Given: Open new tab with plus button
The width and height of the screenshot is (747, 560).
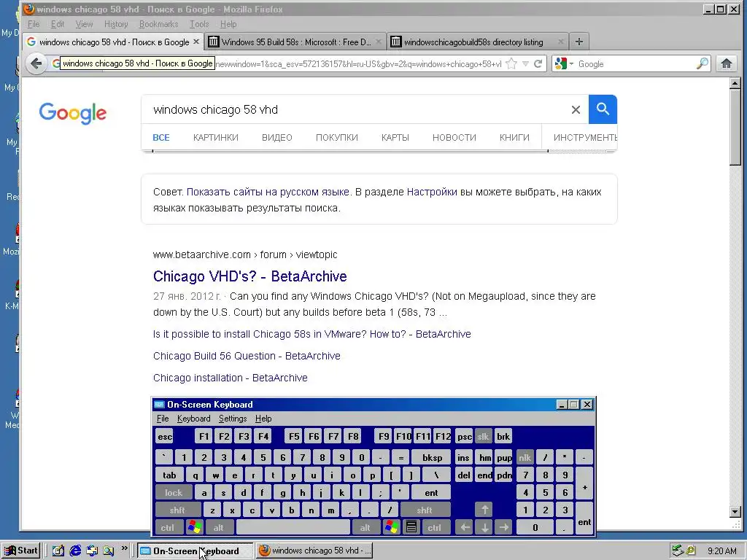Looking at the screenshot, I should pos(578,42).
